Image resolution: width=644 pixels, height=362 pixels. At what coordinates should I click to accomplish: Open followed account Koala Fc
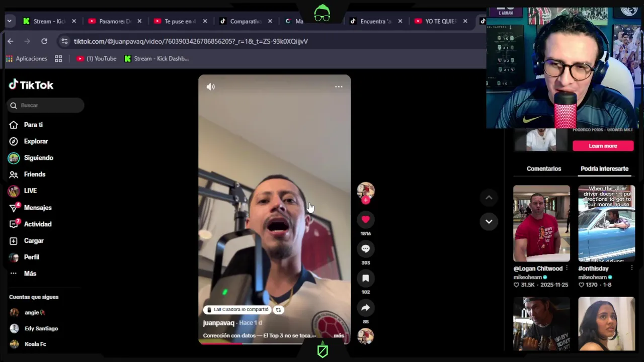tap(35, 344)
